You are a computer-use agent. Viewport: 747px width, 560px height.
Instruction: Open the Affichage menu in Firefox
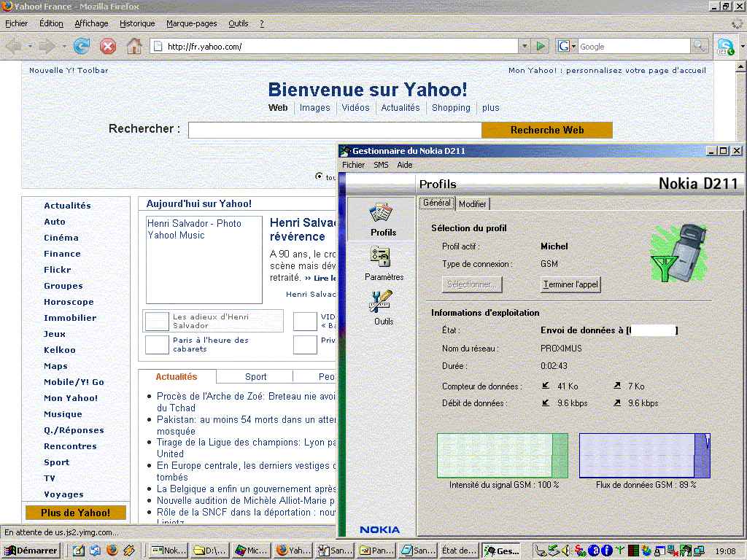[x=91, y=23]
